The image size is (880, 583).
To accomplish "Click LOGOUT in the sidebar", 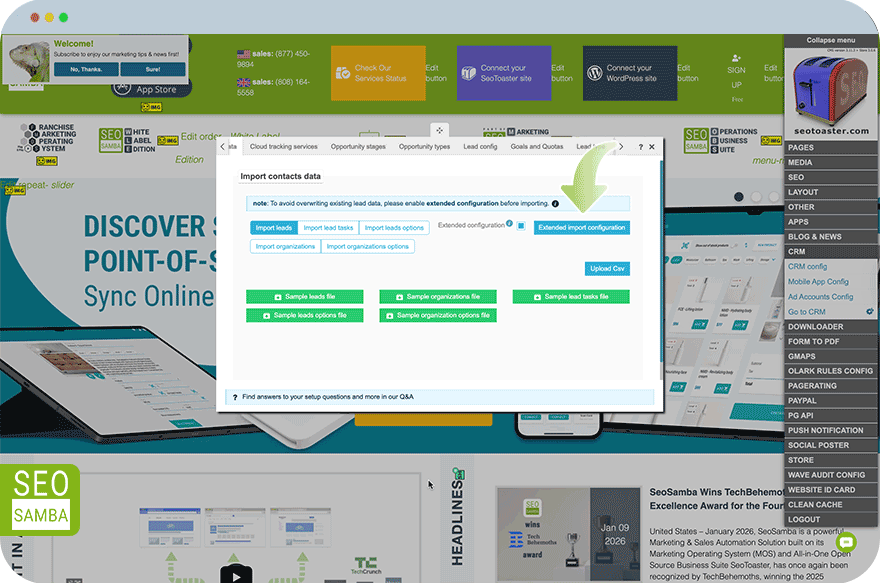I will click(x=831, y=520).
